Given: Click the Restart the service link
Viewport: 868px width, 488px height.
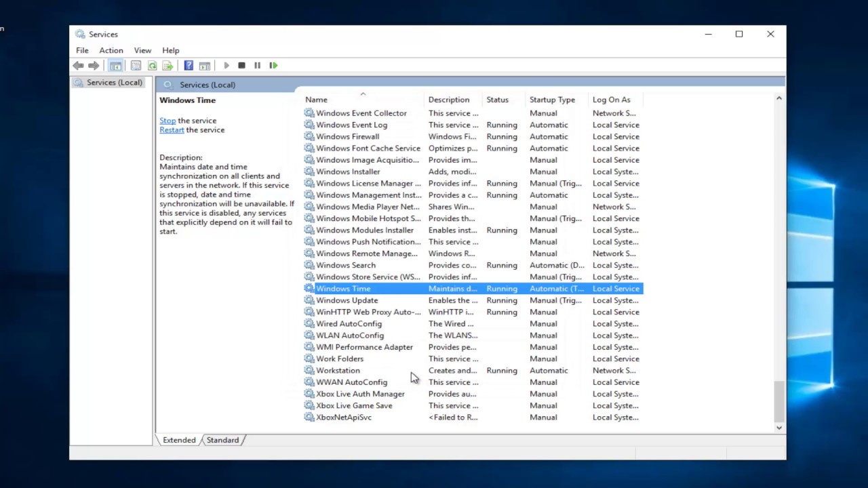Looking at the screenshot, I should [x=172, y=130].
